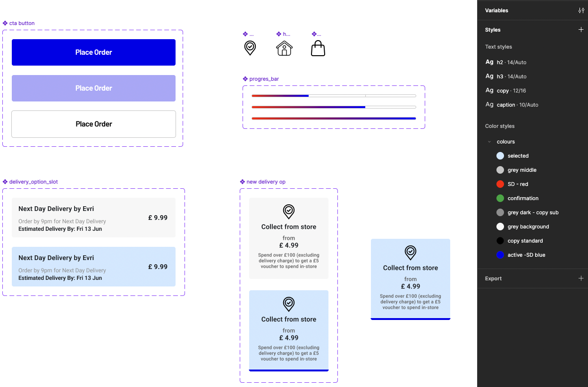Select the caption text style
Image resolution: width=588 pixels, height=387 pixels.
[x=512, y=105]
